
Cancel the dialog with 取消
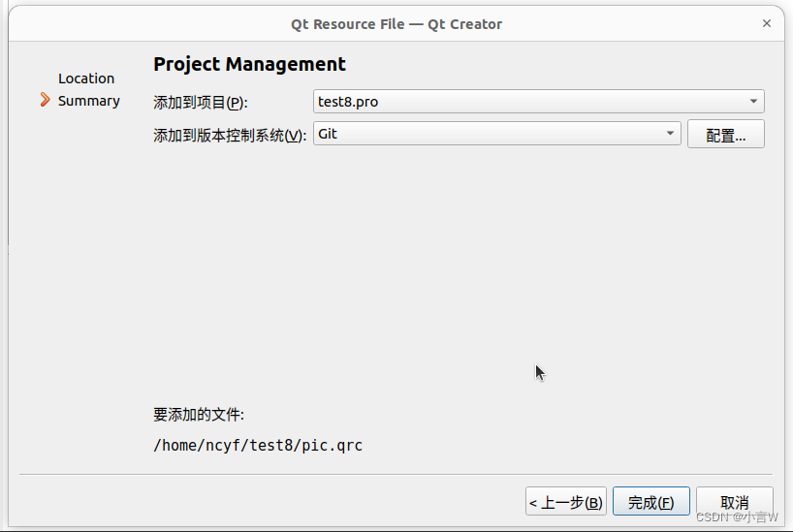point(735,502)
